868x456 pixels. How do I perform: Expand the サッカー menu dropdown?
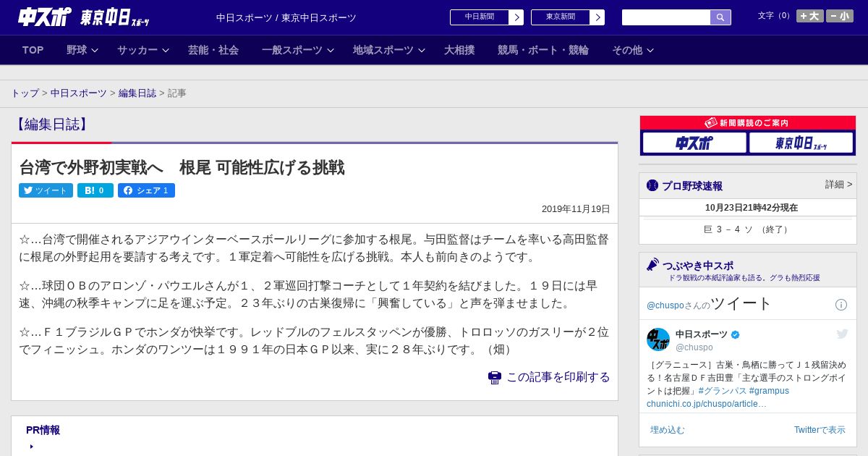pyautogui.click(x=142, y=50)
